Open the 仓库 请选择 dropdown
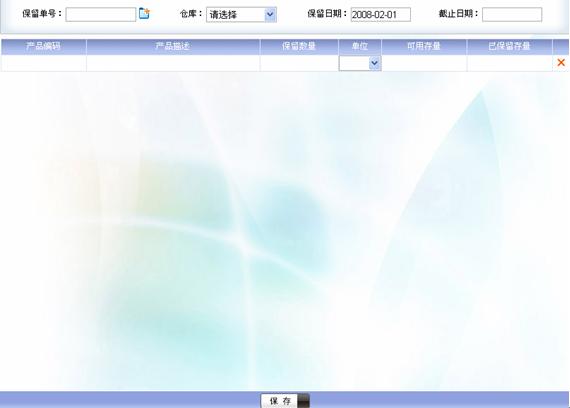The width and height of the screenshot is (570, 408). pyautogui.click(x=241, y=15)
